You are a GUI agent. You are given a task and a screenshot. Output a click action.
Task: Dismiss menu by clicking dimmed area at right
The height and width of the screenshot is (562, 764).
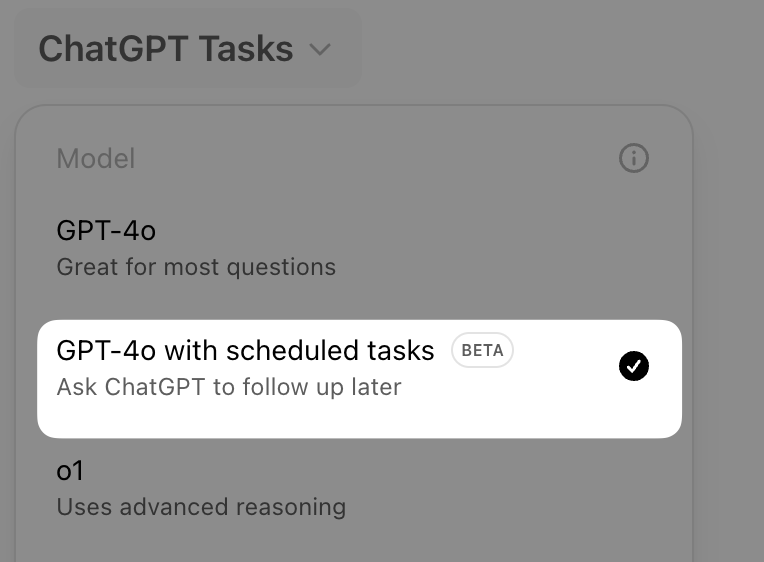[x=730, y=300]
